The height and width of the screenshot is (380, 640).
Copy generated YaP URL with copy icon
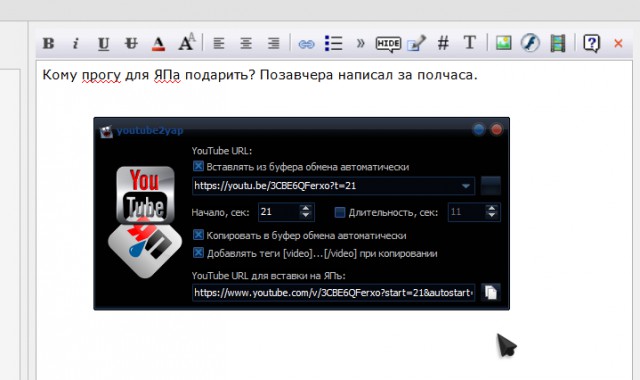click(x=491, y=292)
